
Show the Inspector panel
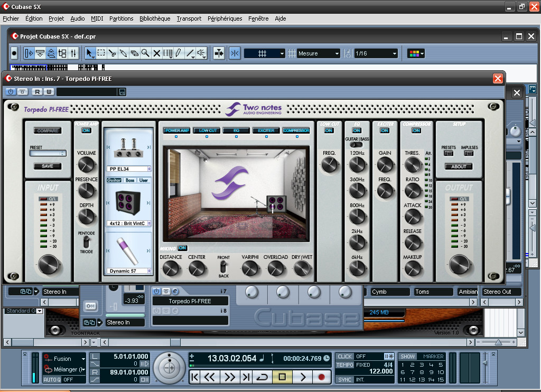click(x=29, y=53)
